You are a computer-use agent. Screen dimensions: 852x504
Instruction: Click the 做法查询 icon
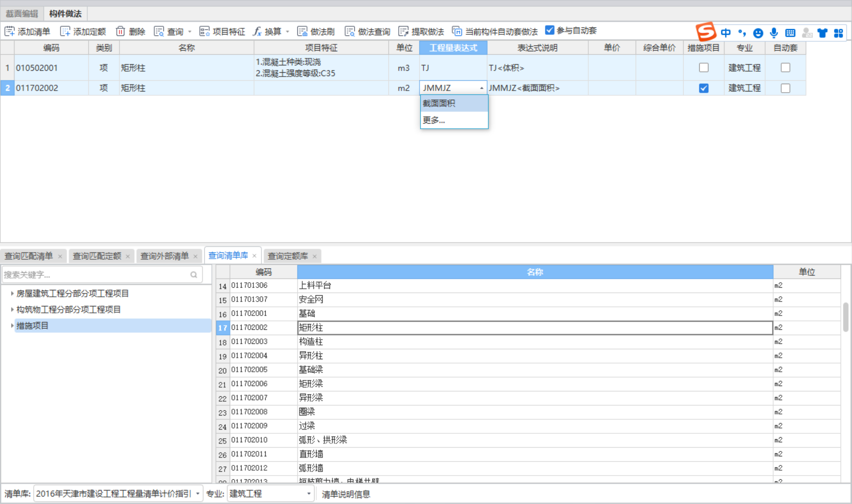350,32
